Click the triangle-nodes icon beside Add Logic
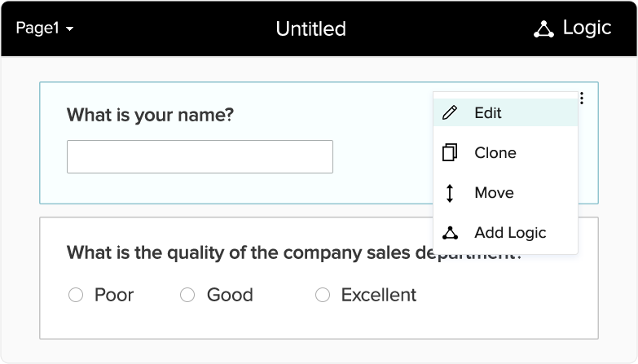The height and width of the screenshot is (364, 638). tap(450, 233)
